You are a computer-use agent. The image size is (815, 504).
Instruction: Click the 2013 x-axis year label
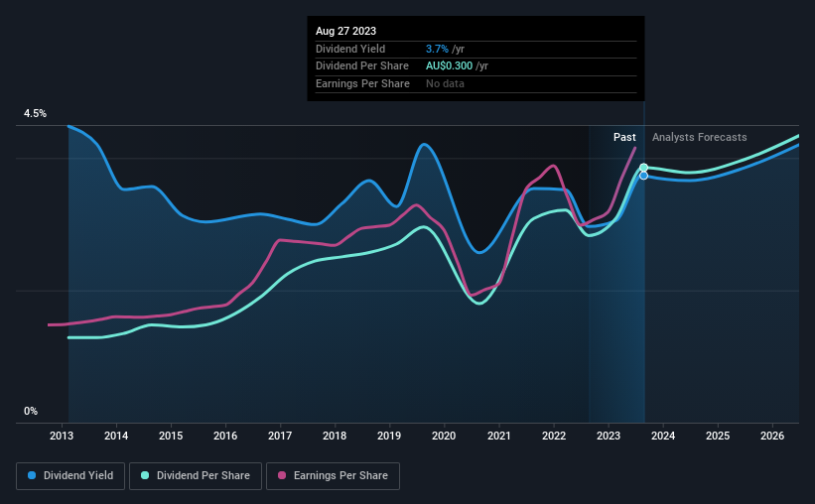tap(62, 436)
